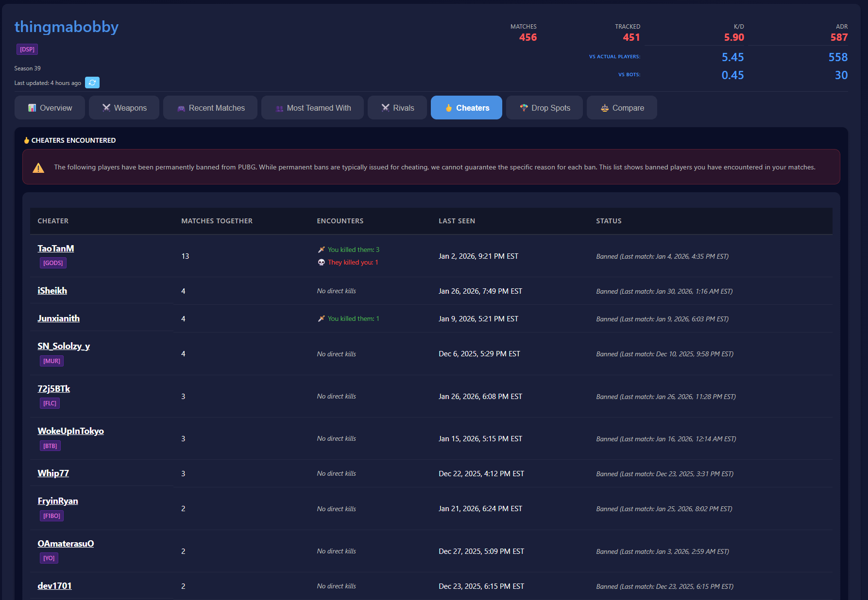Click the thingmabobby player name heading

pos(67,27)
